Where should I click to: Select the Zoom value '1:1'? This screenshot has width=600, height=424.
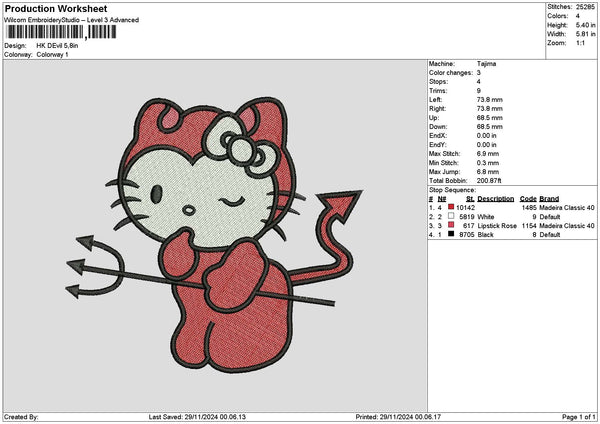point(580,43)
